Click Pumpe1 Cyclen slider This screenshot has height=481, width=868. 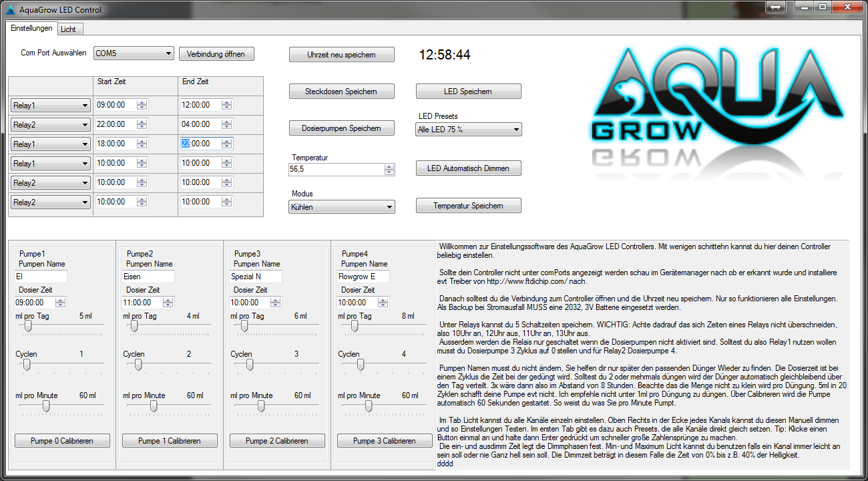coord(61,366)
